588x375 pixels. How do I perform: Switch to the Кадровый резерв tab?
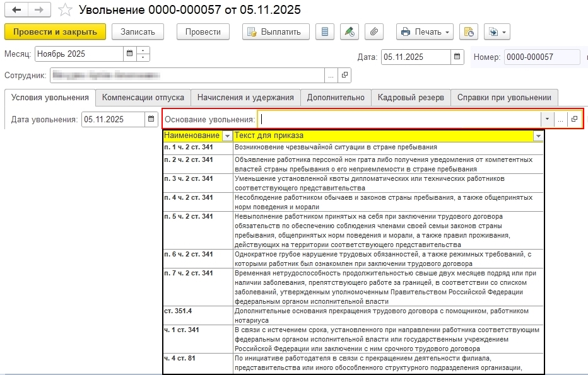(x=411, y=98)
